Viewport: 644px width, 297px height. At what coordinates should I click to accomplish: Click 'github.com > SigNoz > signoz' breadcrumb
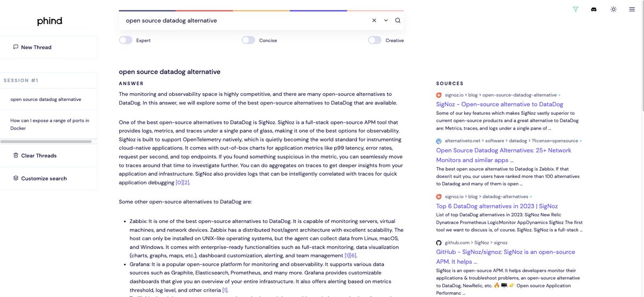476,242
